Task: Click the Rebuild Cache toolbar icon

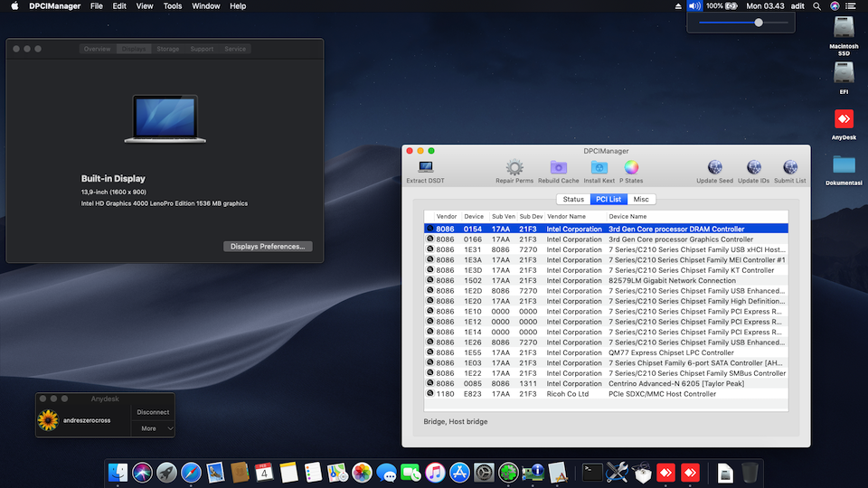Action: pos(558,167)
